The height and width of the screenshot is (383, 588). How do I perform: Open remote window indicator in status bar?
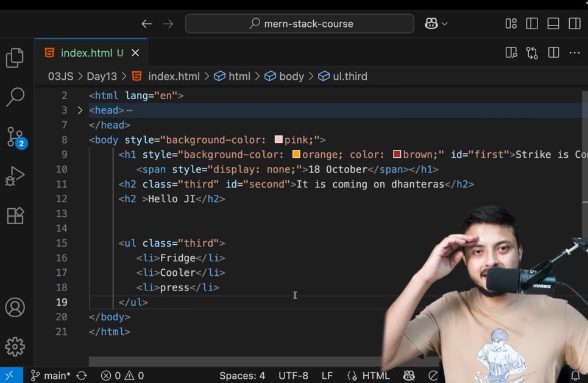click(x=11, y=375)
